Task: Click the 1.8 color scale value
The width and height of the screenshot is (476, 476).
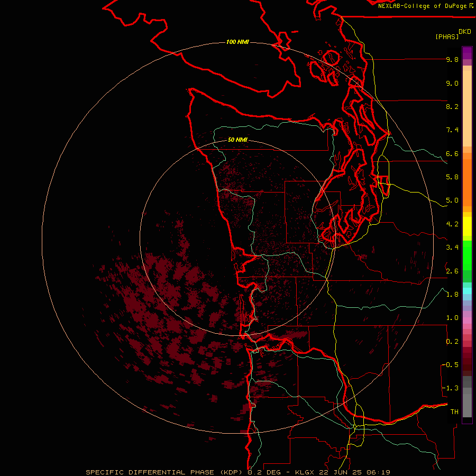Action: 452,295
